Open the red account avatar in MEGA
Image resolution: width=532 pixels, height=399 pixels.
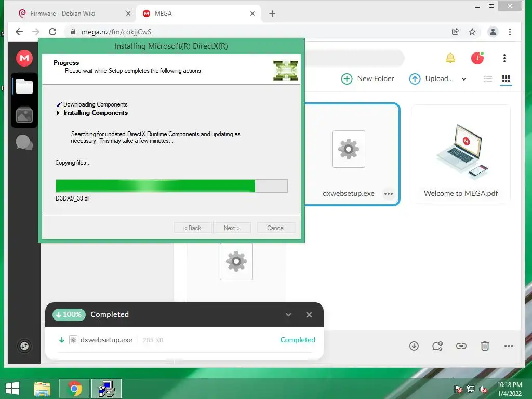pyautogui.click(x=477, y=58)
